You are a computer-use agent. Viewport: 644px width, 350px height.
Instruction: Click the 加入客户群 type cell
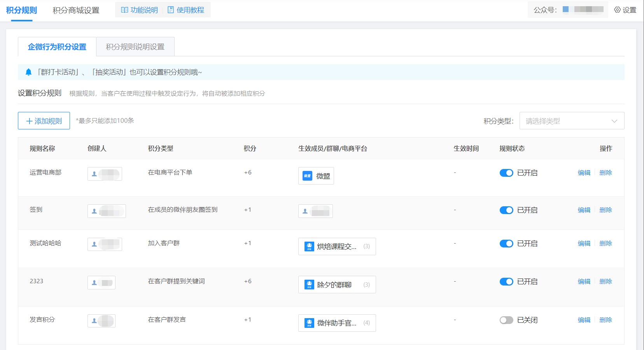tap(164, 243)
